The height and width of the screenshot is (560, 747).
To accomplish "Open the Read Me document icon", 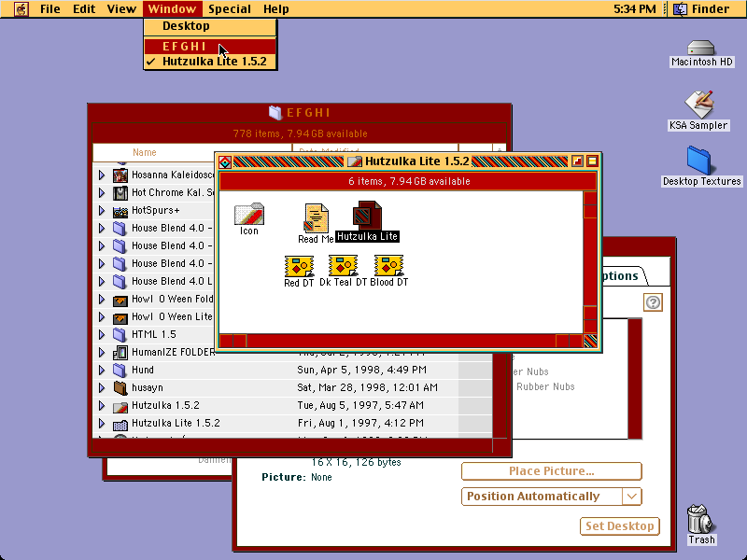I will click(x=317, y=218).
